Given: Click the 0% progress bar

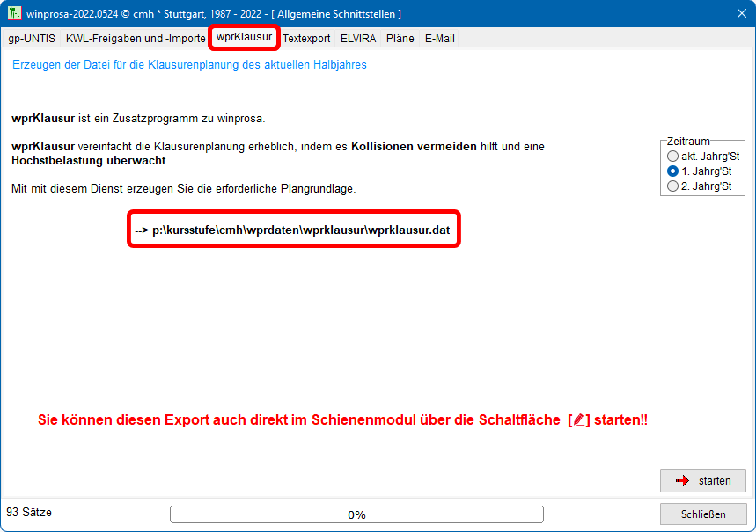Looking at the screenshot, I should click(x=356, y=514).
